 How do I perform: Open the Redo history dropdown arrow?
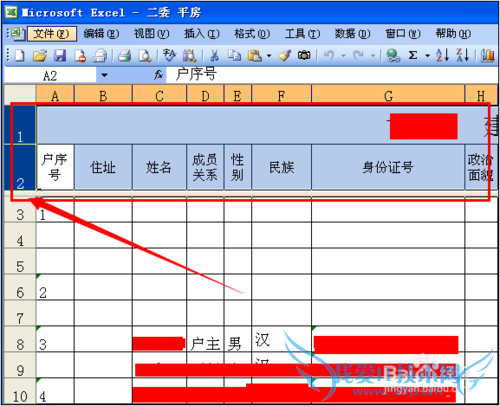tap(373, 56)
